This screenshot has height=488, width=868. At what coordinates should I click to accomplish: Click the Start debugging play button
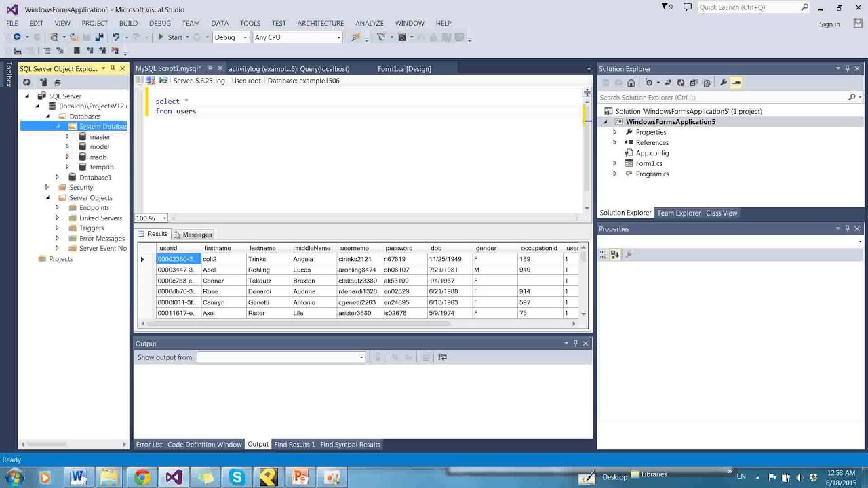[x=161, y=37]
